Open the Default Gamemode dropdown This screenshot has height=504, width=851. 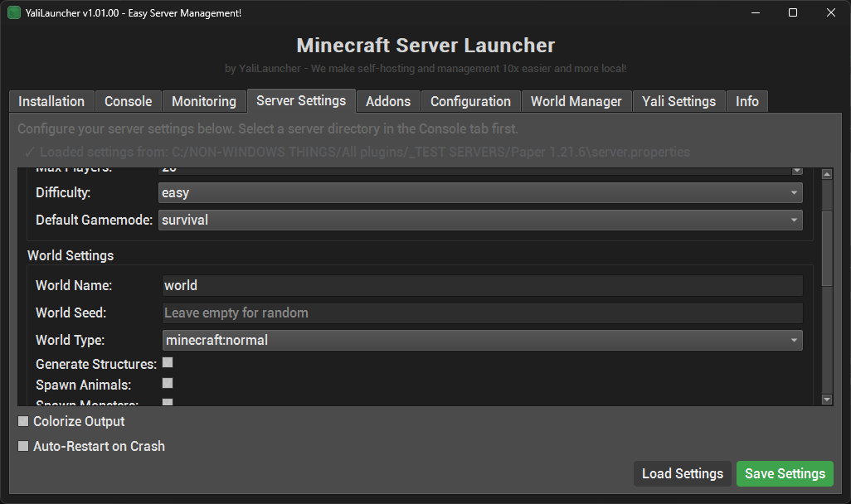(480, 220)
